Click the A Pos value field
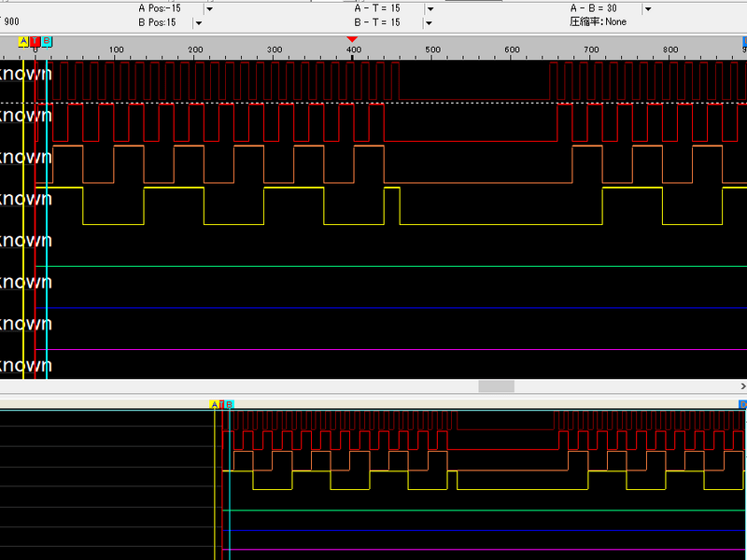Viewport: 747px width, 560px height. 159,8
